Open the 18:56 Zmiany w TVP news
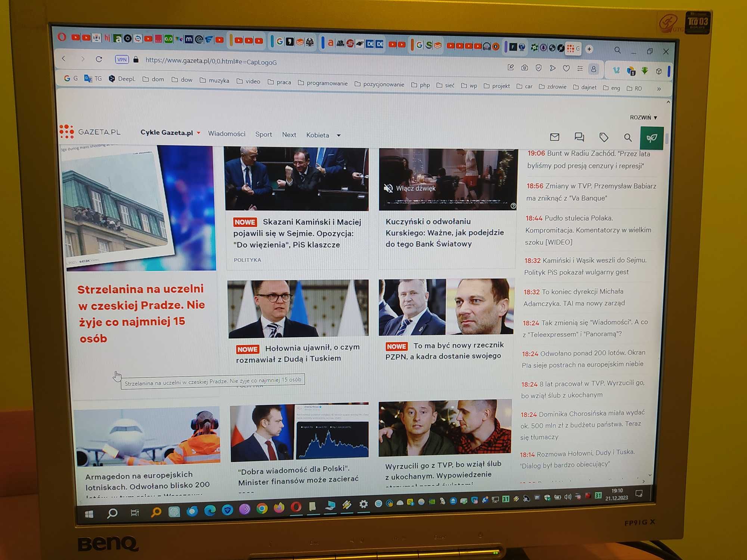This screenshot has height=560, width=747. tap(591, 192)
